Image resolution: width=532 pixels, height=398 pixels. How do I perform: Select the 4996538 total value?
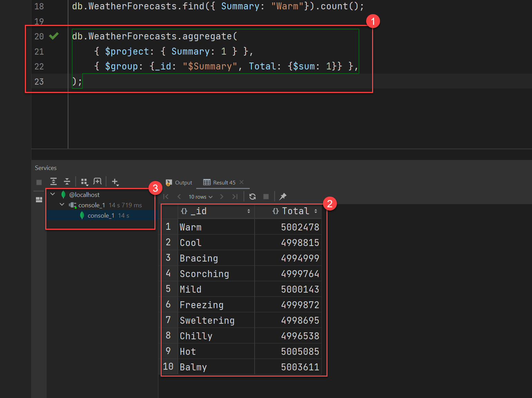pos(288,336)
